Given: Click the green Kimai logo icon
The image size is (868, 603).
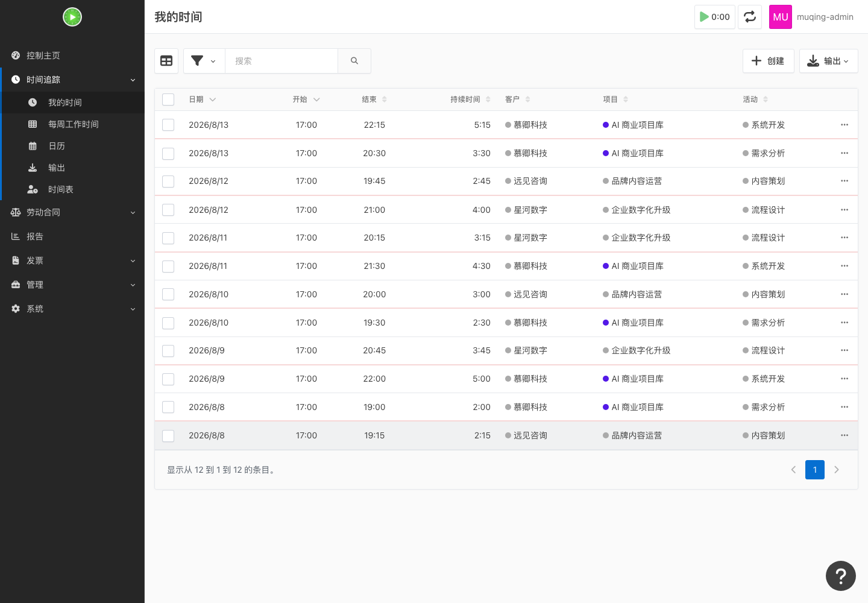Looking at the screenshot, I should [x=72, y=17].
